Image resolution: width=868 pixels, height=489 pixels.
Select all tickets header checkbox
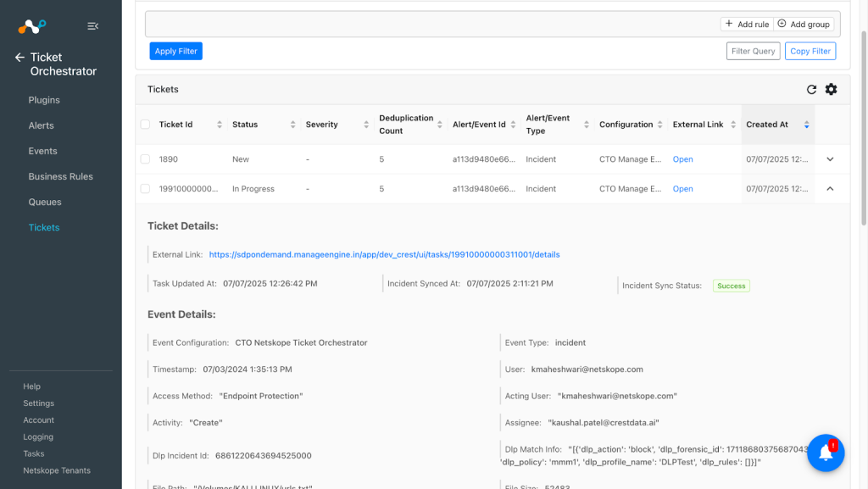[x=145, y=125]
